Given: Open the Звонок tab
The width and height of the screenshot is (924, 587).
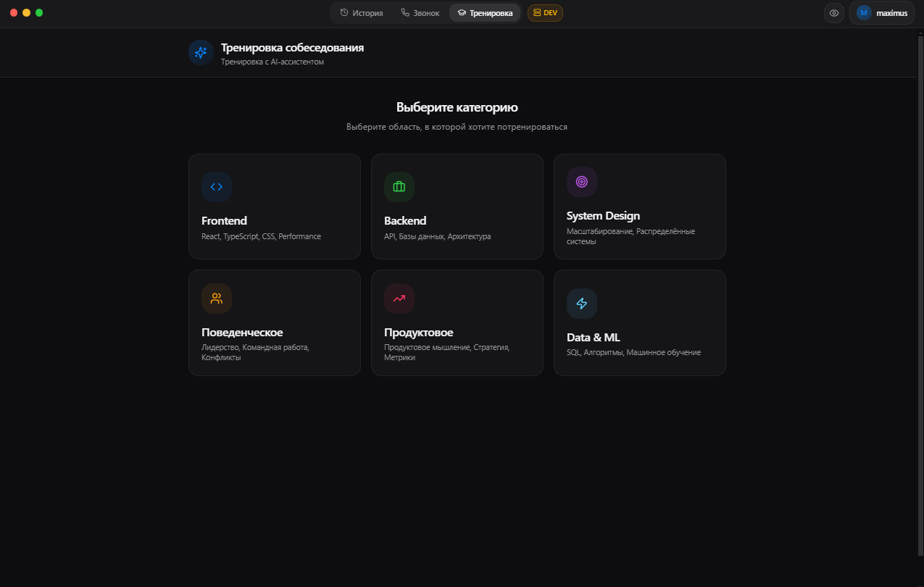Looking at the screenshot, I should [x=420, y=13].
